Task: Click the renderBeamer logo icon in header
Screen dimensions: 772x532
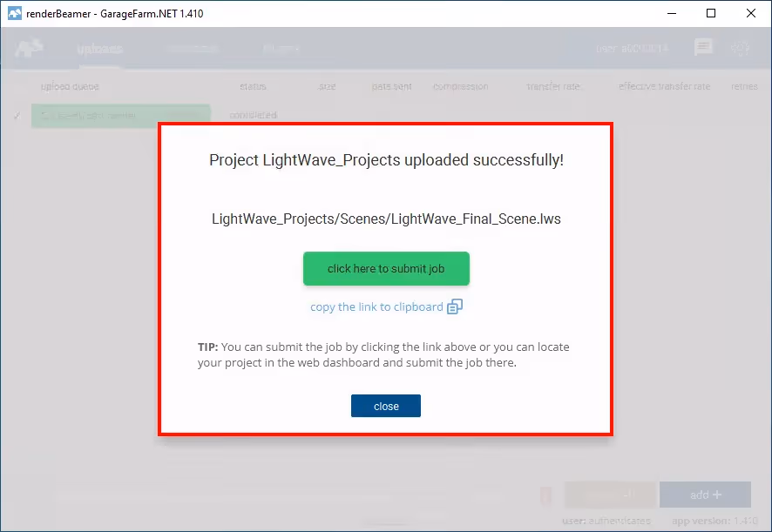Action: 29,48
